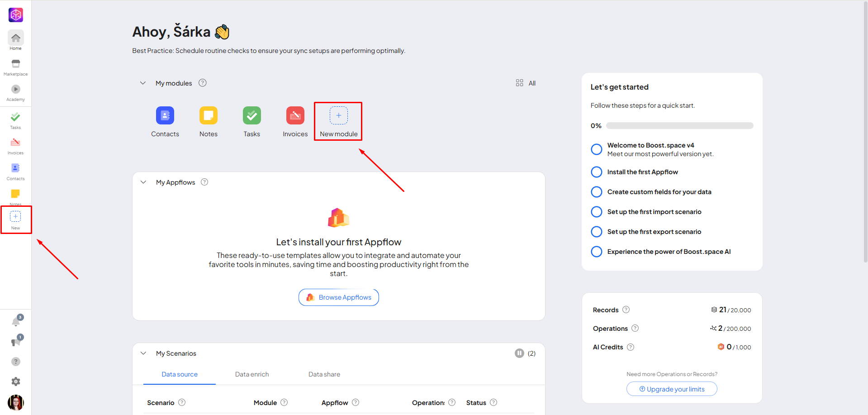Open Install the first Appflow text
This screenshot has width=868, height=415.
[x=643, y=172]
